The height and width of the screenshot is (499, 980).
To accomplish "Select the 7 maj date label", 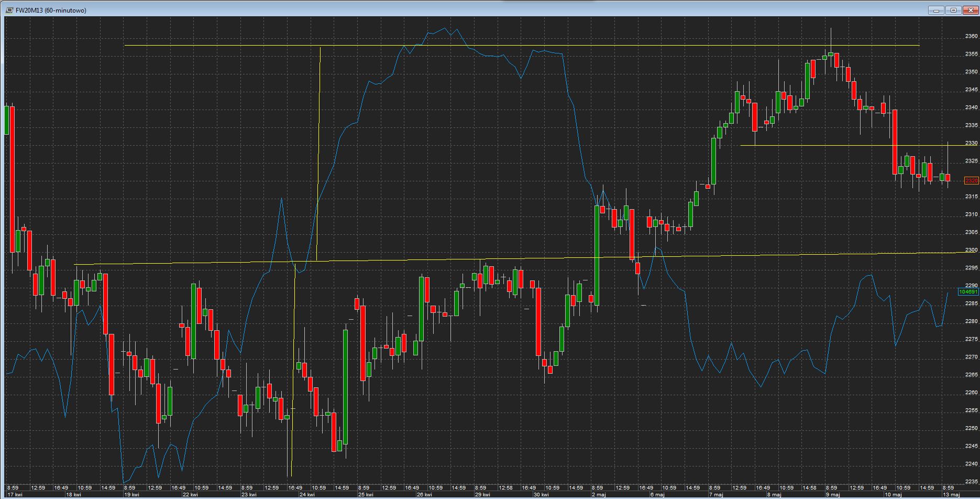I will 715,494.
